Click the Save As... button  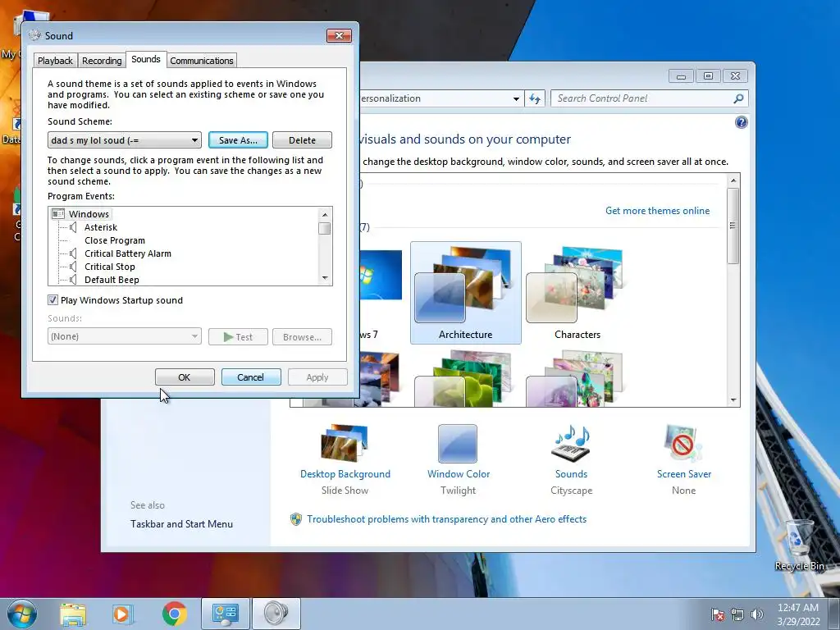tap(238, 140)
